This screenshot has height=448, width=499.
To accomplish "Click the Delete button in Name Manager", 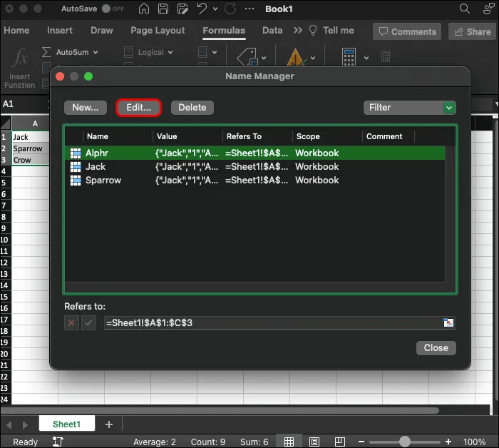I will point(192,108).
